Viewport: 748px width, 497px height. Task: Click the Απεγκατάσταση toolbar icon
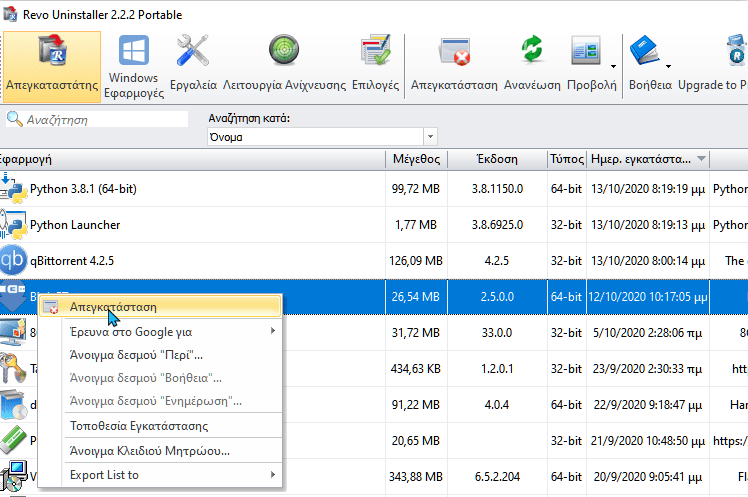[x=454, y=51]
